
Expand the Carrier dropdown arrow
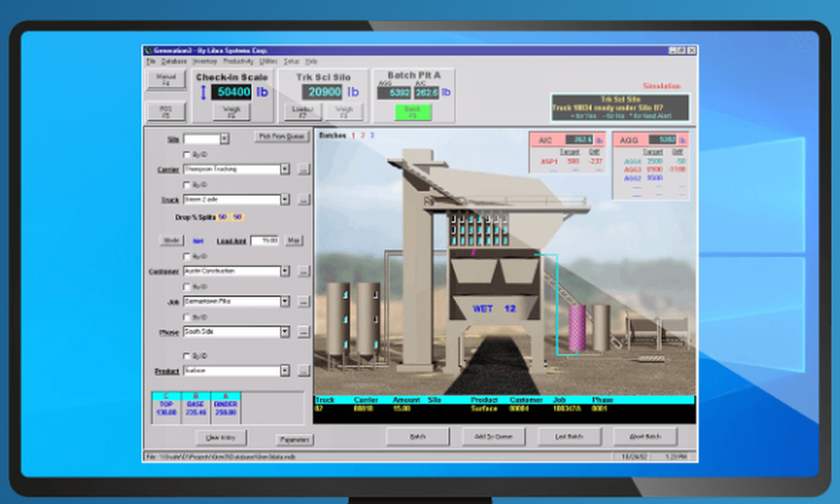coord(285,169)
